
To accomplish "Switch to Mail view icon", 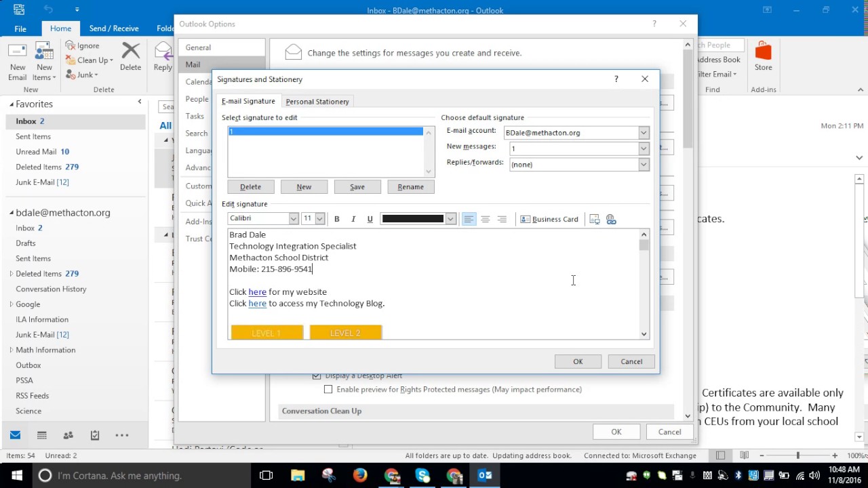I will point(15,435).
